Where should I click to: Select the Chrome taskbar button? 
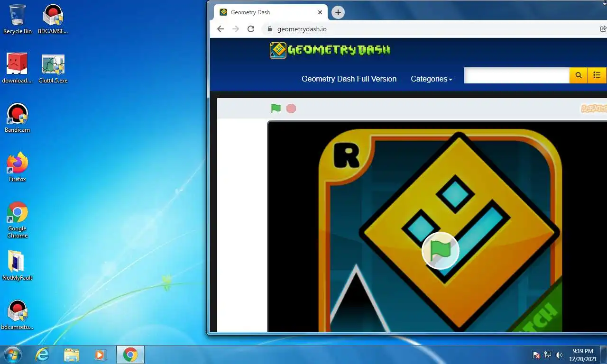pos(130,355)
